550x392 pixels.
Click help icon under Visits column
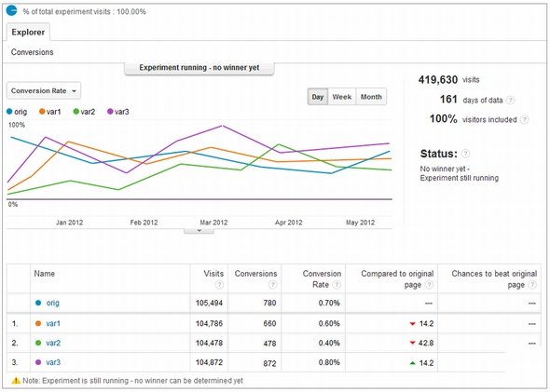[219, 284]
